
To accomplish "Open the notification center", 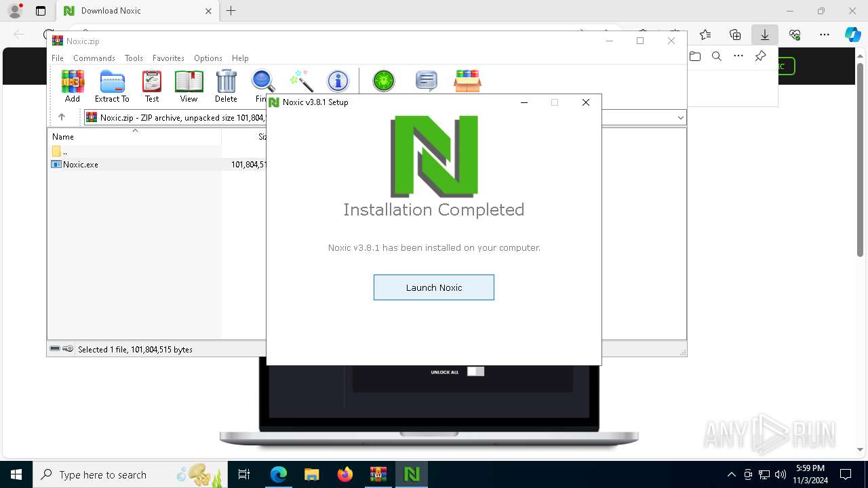I will [846, 474].
